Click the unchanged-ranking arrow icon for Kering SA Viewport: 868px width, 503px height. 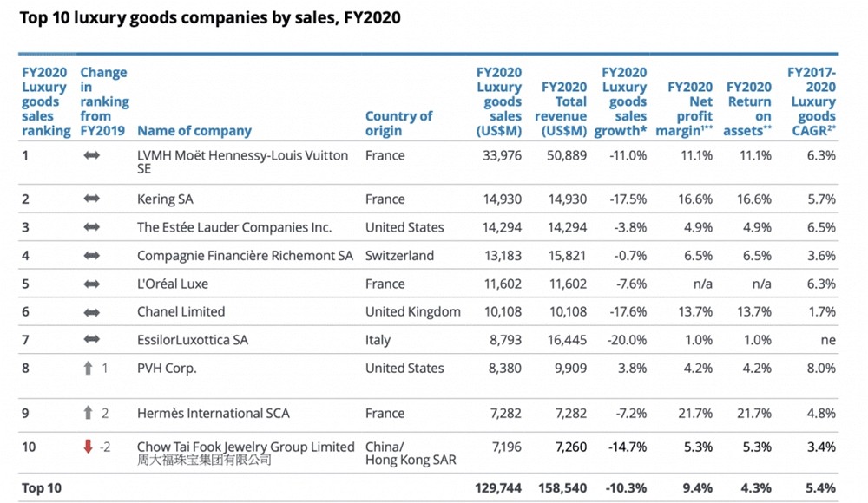tap(91, 199)
